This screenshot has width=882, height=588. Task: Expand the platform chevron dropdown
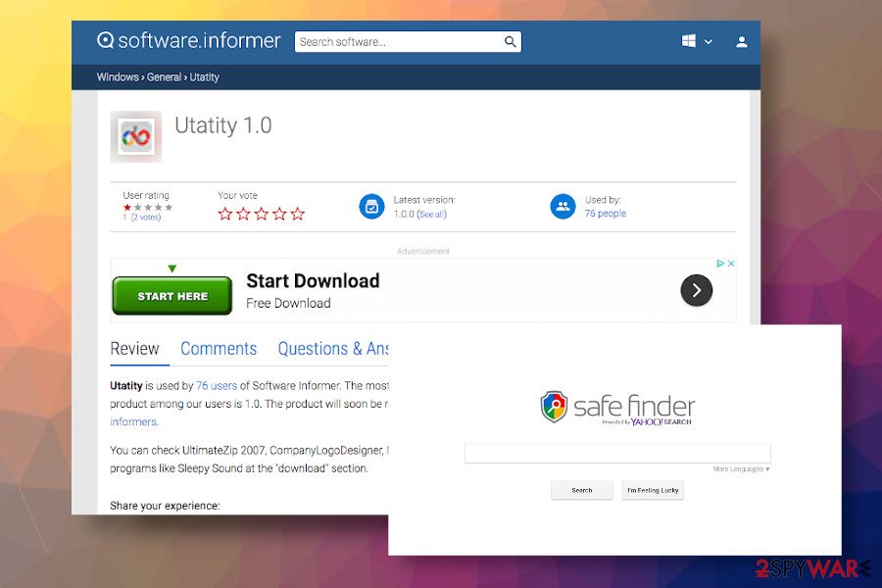[x=709, y=41]
